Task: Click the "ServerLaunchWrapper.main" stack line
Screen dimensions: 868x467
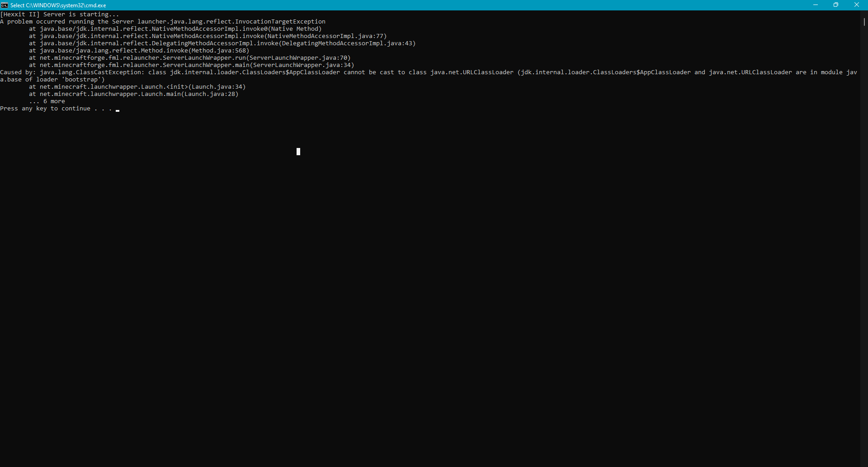Action: click(192, 65)
